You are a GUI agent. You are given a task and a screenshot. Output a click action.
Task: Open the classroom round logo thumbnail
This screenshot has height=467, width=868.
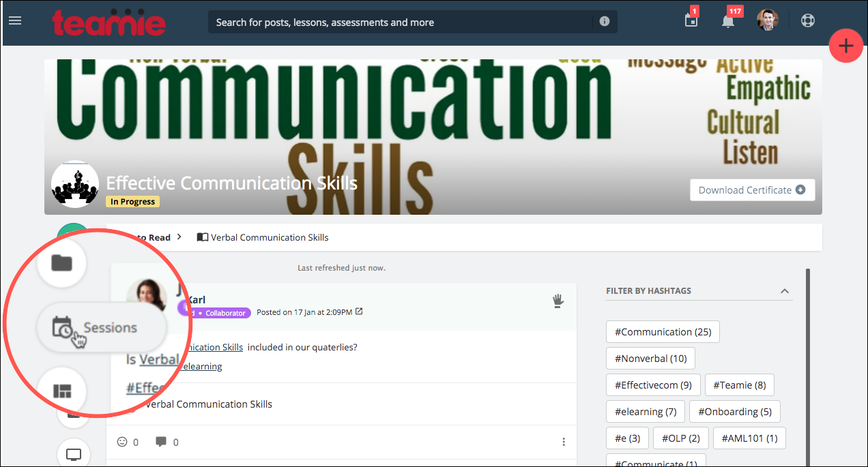pos(75,185)
